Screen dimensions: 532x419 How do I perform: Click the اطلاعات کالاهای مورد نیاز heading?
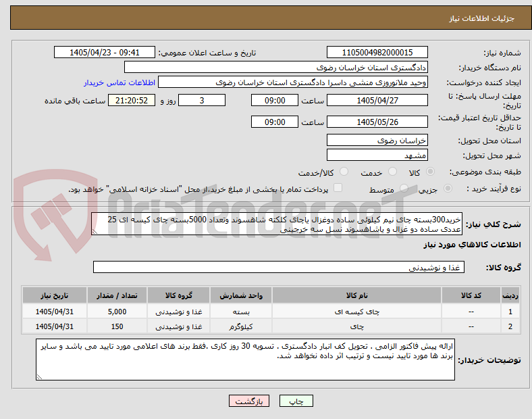tap(472, 245)
